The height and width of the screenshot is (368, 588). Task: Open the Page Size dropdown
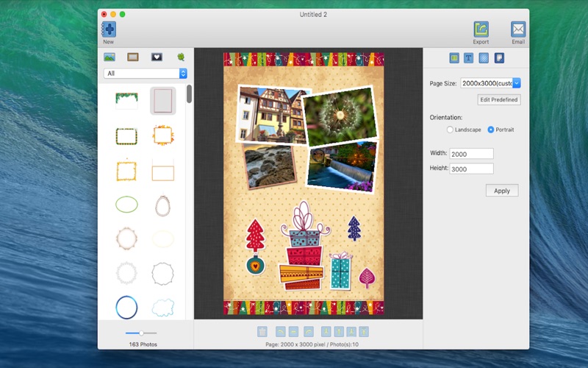click(x=490, y=83)
